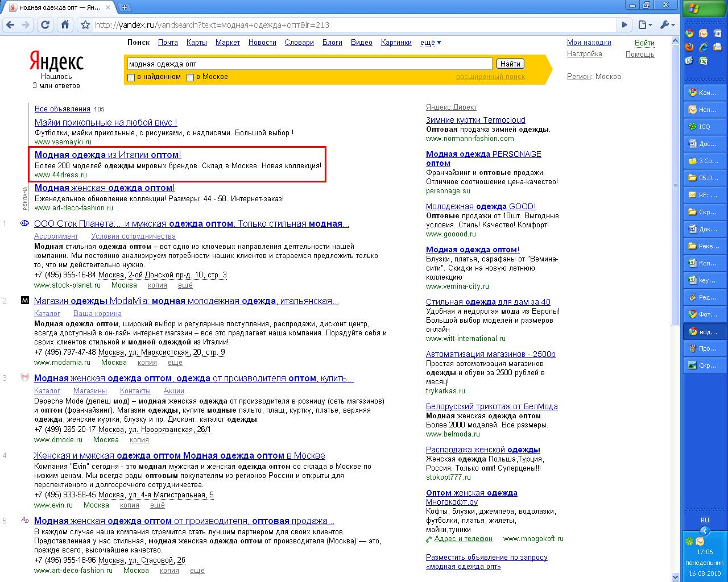
Task: Open the wrench settings menu
Action: point(667,24)
